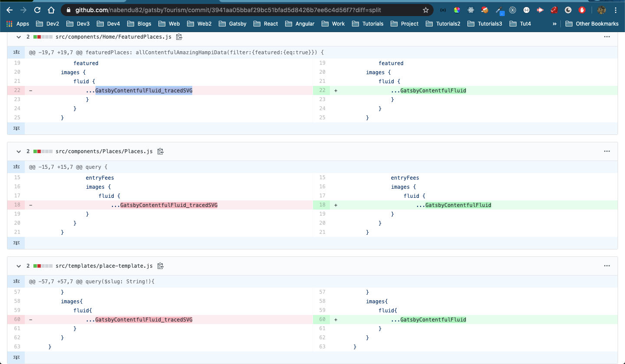Reload the GitHub commit page
The height and width of the screenshot is (364, 625).
click(x=37, y=10)
